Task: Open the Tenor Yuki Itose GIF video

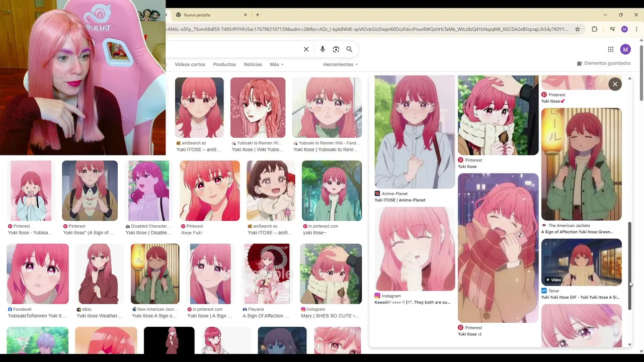Action: [581, 262]
